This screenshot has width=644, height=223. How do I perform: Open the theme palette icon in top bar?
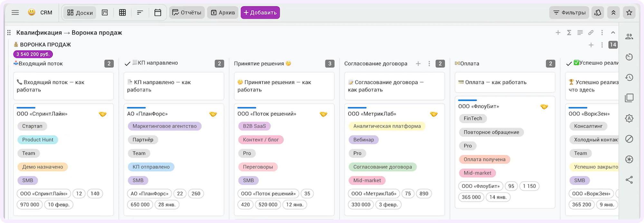tap(598, 13)
